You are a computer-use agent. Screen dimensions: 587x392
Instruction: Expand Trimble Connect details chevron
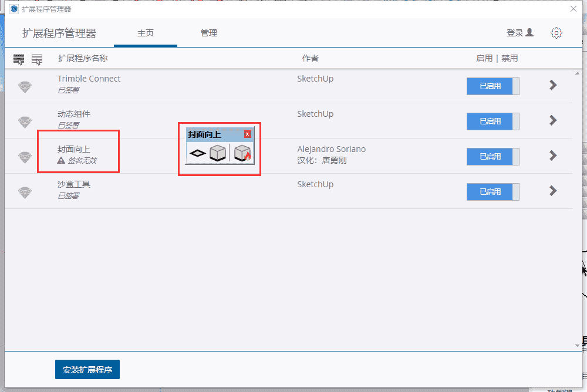[553, 85]
